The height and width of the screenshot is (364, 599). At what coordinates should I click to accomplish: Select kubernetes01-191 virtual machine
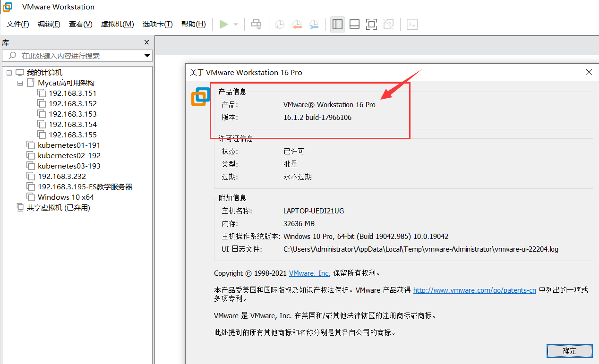[x=69, y=145]
